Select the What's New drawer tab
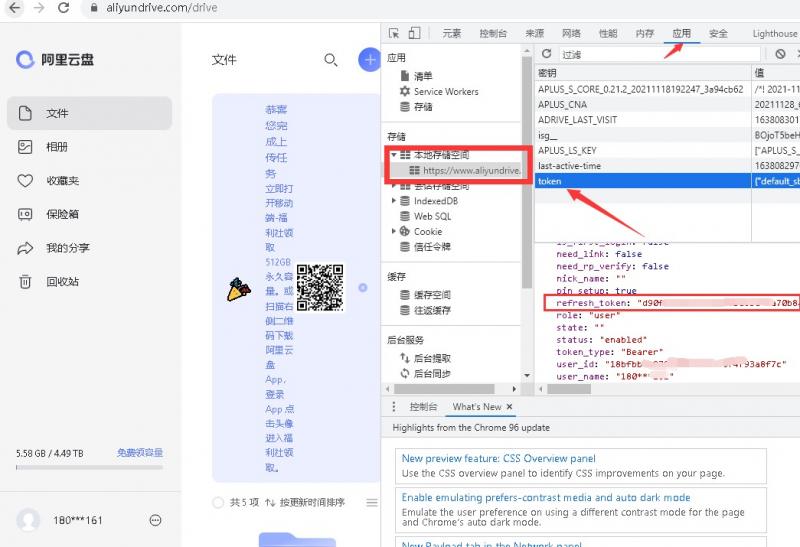The image size is (800, 547). click(x=477, y=407)
